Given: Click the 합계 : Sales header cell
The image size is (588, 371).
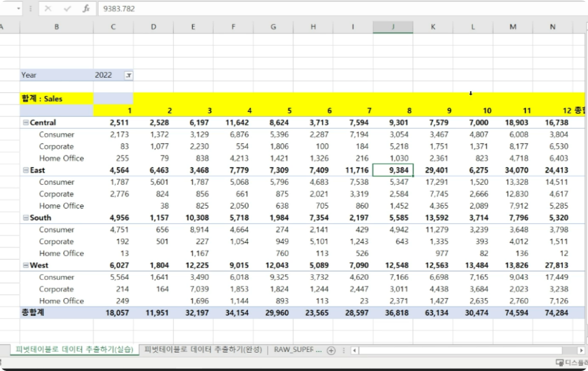Looking at the screenshot, I should (x=56, y=99).
